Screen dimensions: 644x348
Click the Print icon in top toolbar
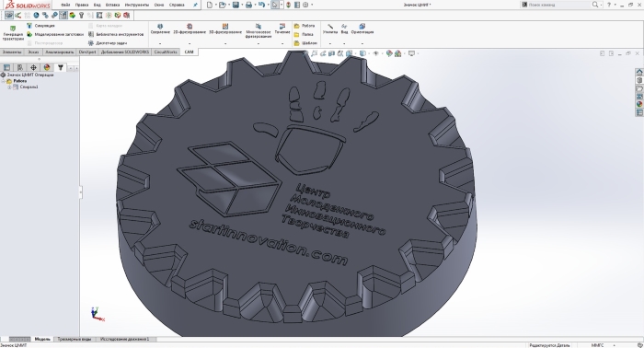point(248,5)
